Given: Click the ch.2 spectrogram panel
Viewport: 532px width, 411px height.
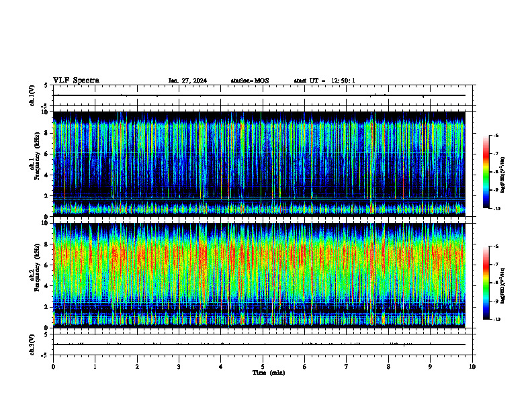Looking at the screenshot, I should (x=259, y=275).
